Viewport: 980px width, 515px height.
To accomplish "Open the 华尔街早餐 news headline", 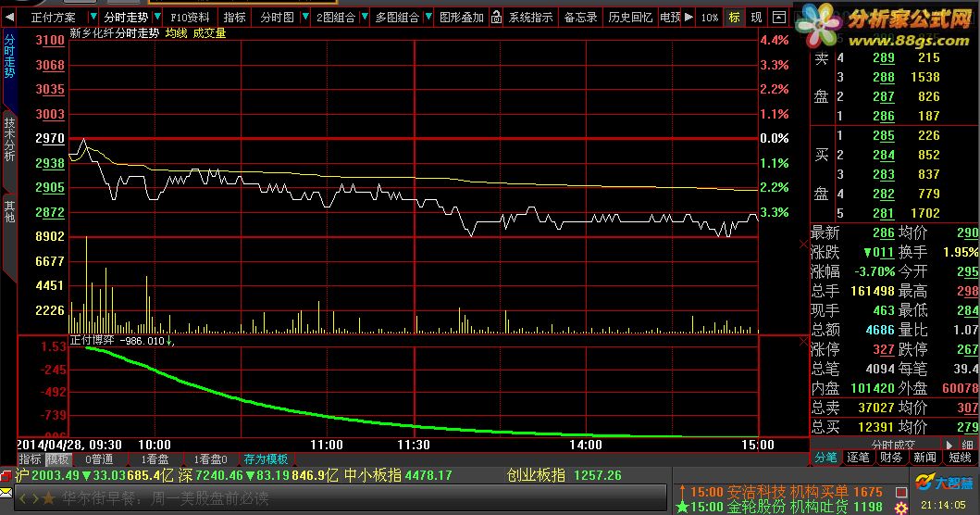I will click(167, 498).
